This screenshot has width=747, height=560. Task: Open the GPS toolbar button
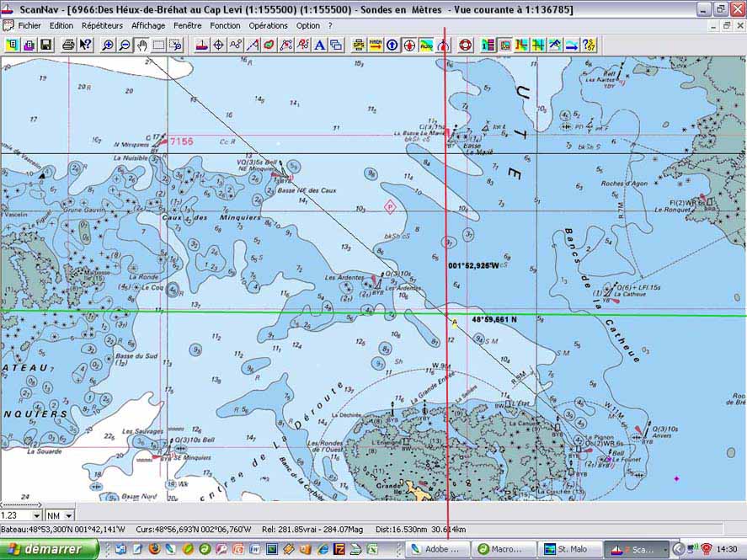tap(359, 45)
